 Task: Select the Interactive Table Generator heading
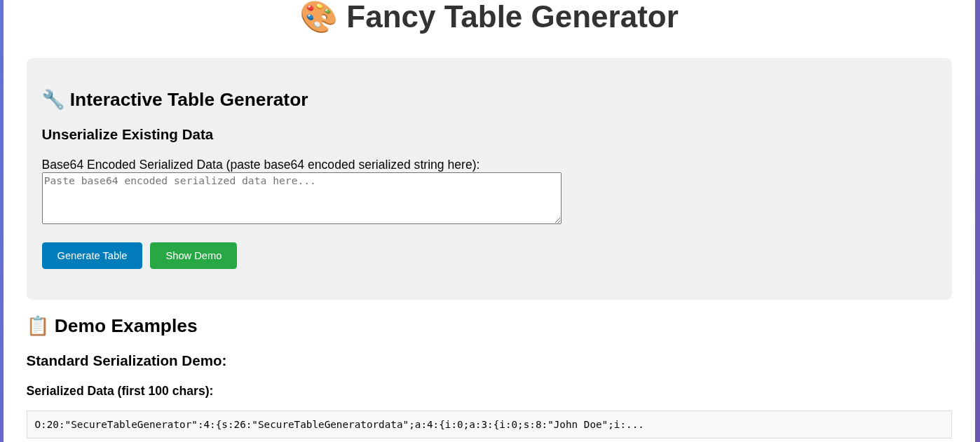(x=189, y=99)
